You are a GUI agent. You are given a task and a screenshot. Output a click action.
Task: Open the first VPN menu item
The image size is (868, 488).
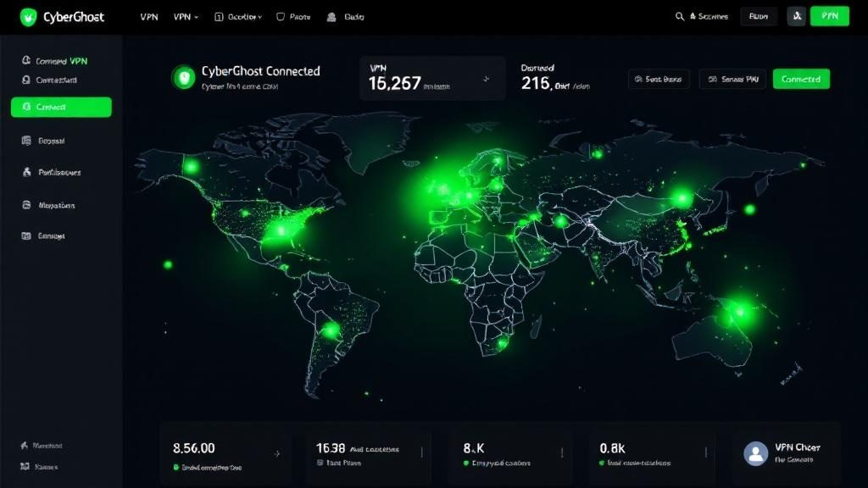(149, 17)
